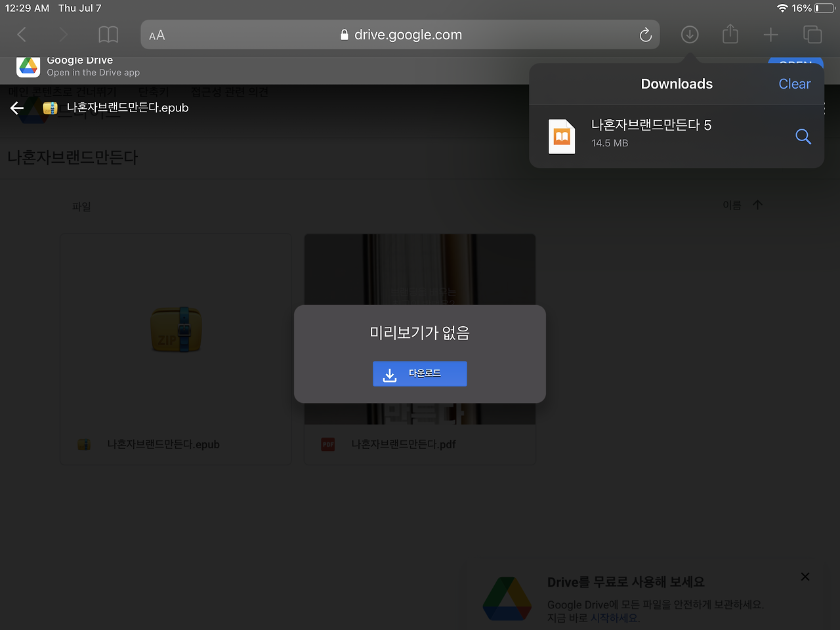Viewport: 840px width, 630px height.
Task: Select the 나혼자브랜드만든다.pdf thumbnail
Action: pos(419,269)
